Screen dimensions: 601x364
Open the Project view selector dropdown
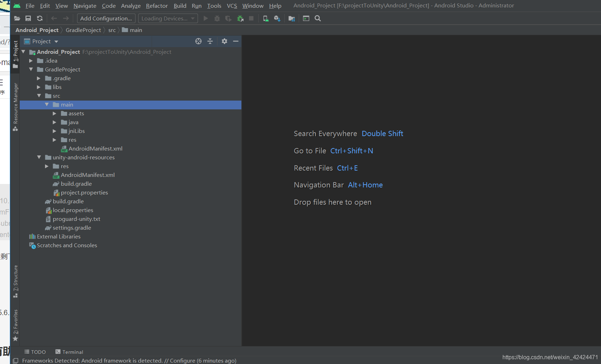click(41, 41)
